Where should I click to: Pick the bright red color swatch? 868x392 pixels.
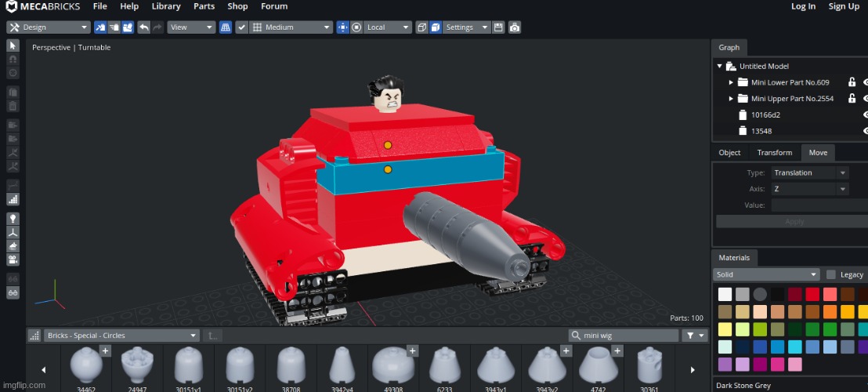point(812,294)
